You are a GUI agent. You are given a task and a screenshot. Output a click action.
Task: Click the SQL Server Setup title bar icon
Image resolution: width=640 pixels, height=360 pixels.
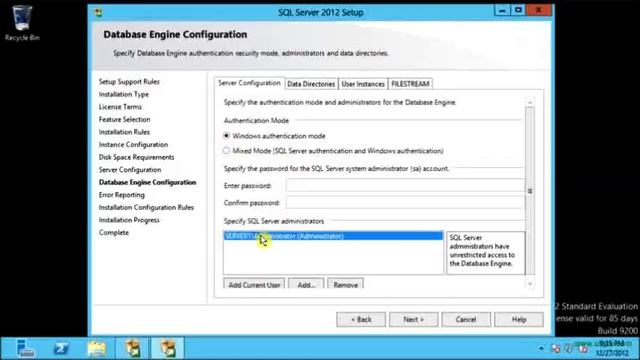[98, 13]
